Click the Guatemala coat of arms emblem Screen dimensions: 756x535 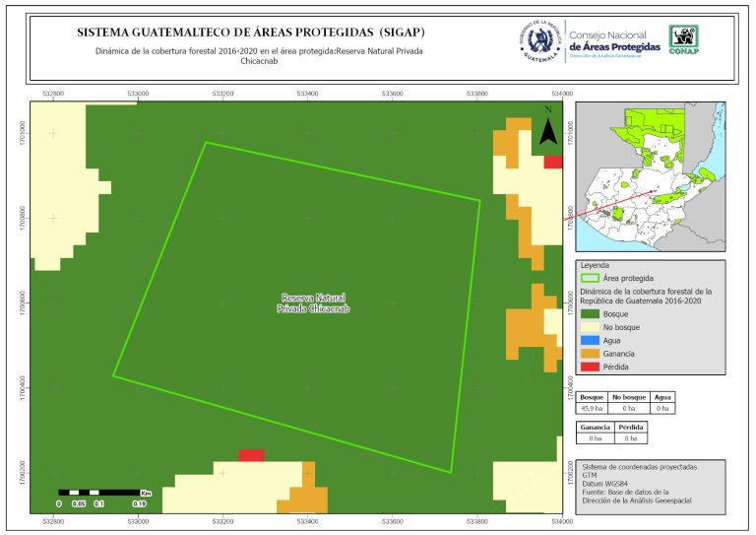pyautogui.click(x=539, y=42)
